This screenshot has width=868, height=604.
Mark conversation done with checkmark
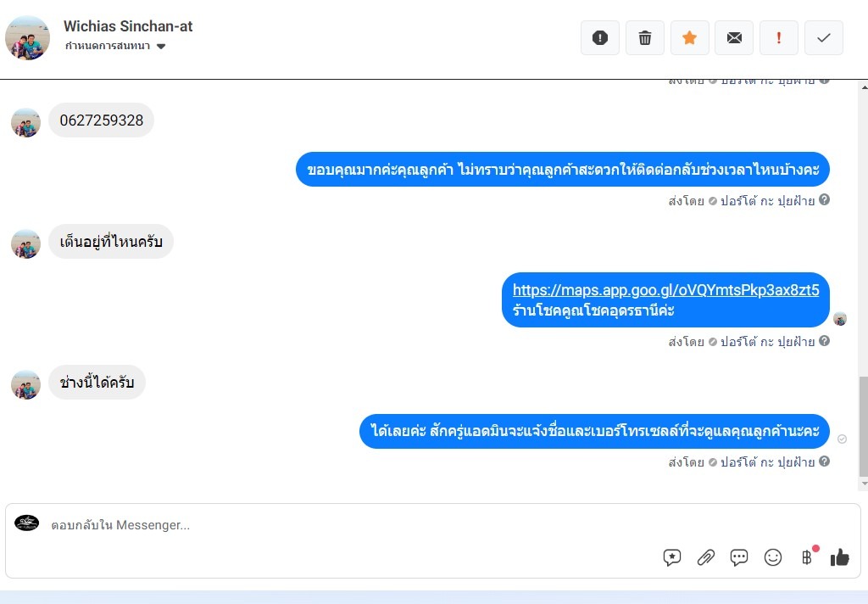pyautogui.click(x=824, y=37)
